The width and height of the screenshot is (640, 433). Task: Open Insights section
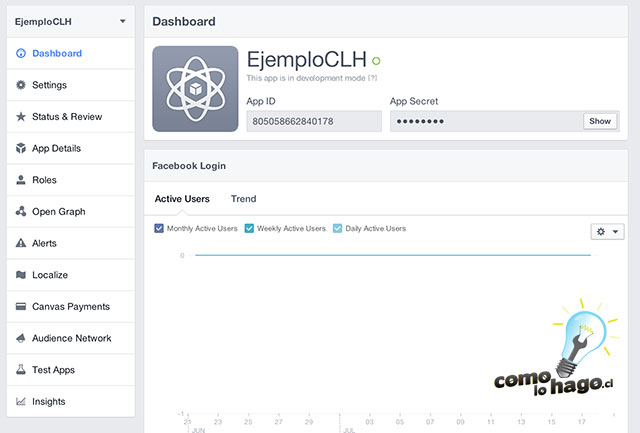[x=71, y=401]
